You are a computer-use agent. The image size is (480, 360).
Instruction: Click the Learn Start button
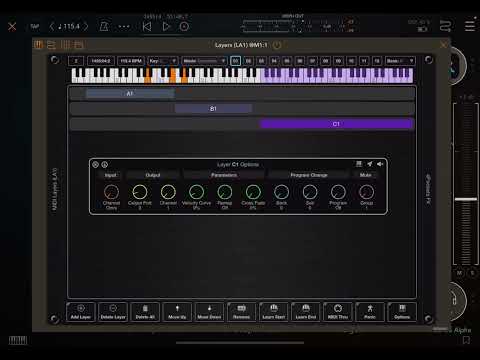pos(273,312)
